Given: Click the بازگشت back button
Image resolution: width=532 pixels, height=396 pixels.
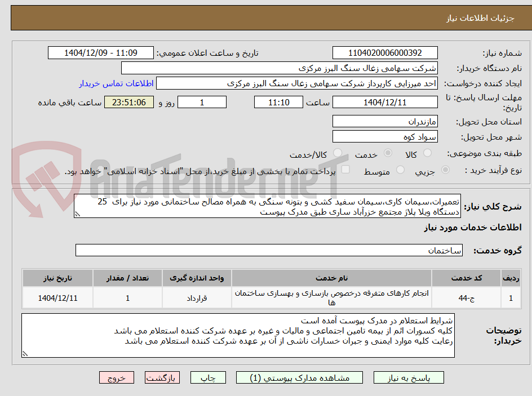Looking at the screenshot, I should (162, 377).
